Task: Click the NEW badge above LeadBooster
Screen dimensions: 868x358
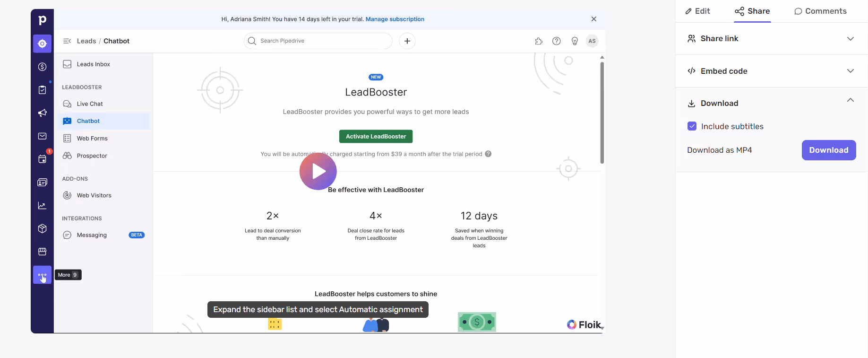Action: click(x=376, y=77)
